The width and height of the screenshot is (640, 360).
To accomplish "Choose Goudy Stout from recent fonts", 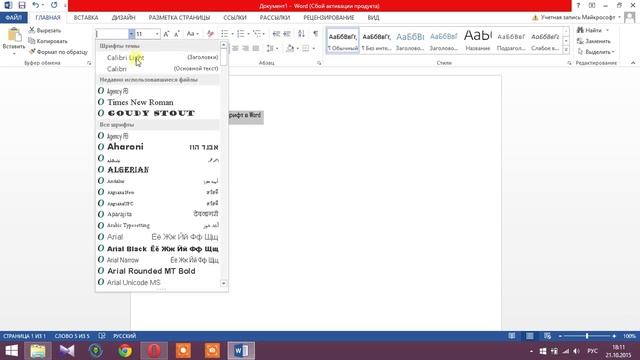I will click(x=158, y=113).
